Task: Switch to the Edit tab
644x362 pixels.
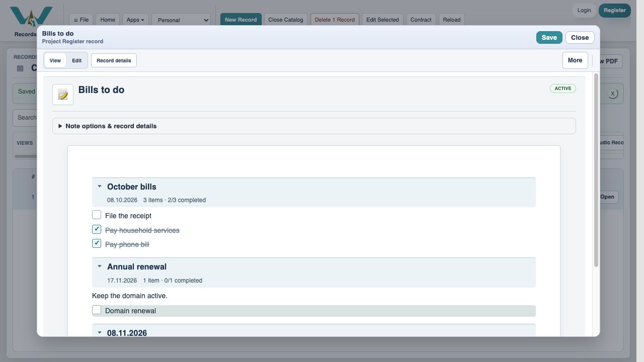Action: click(76, 60)
